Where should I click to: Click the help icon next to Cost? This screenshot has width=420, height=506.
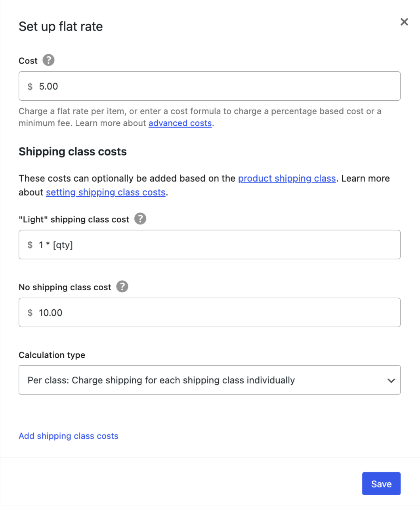click(x=48, y=60)
